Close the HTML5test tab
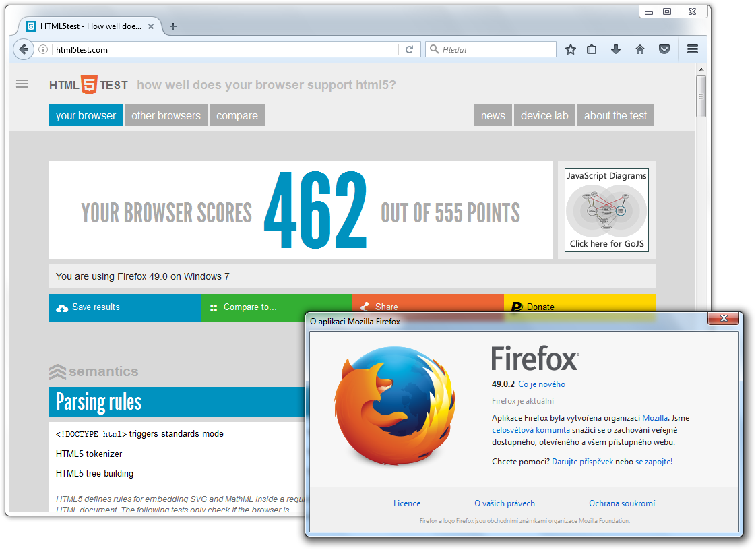 click(x=151, y=26)
